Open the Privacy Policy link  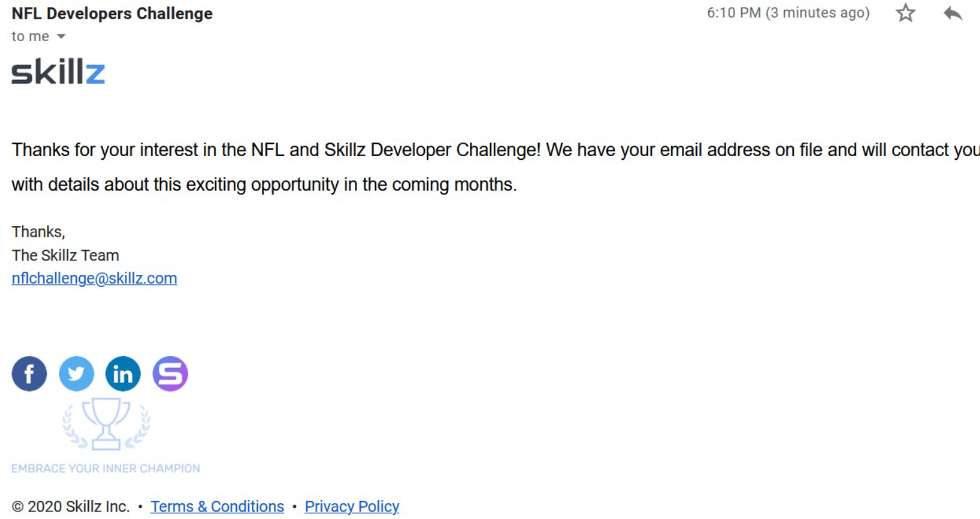coord(352,507)
